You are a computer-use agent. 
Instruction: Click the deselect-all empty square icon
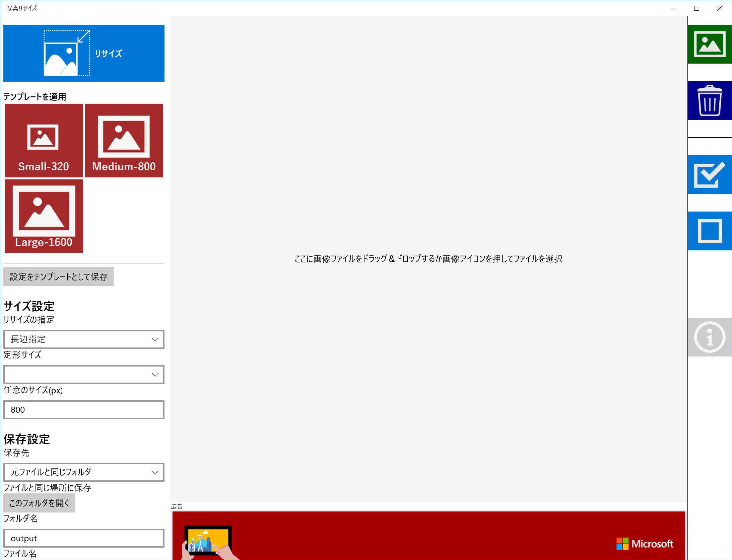tap(710, 231)
